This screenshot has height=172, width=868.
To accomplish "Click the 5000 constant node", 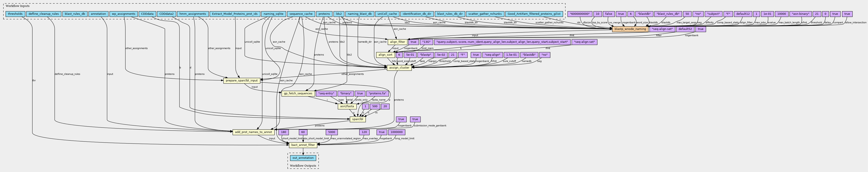I will point(331,132).
